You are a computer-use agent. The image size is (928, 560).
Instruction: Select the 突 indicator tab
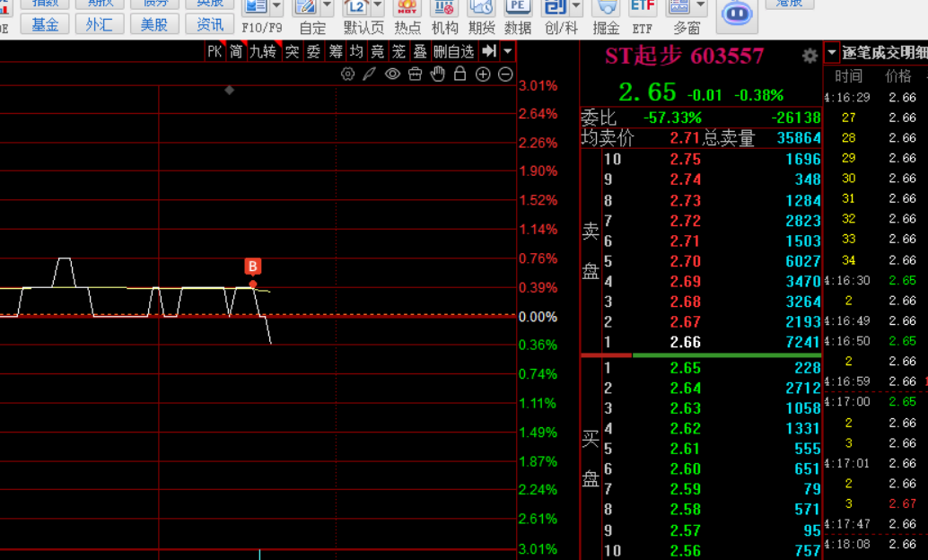coord(292,52)
